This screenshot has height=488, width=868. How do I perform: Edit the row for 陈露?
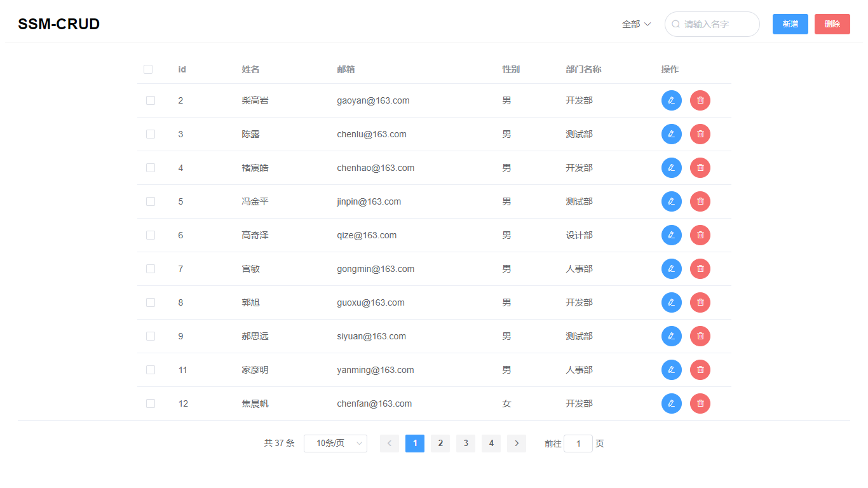(672, 134)
